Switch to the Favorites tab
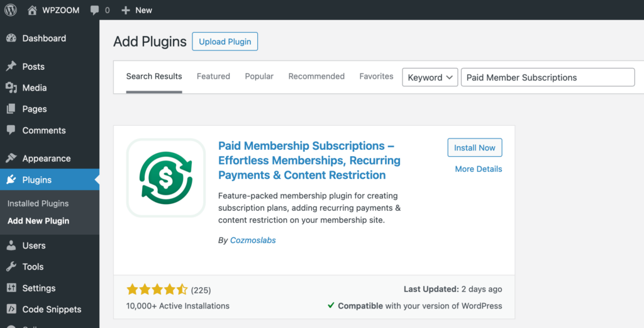The width and height of the screenshot is (644, 328). 376,76
